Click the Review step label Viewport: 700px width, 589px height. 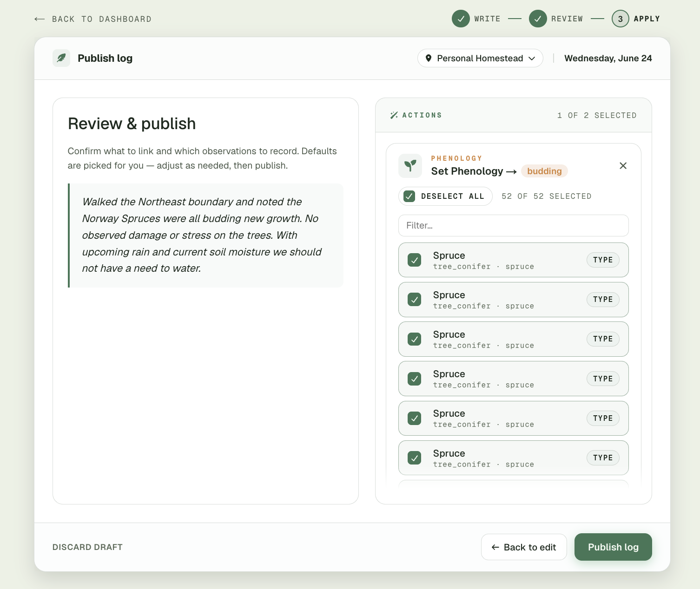[567, 19]
